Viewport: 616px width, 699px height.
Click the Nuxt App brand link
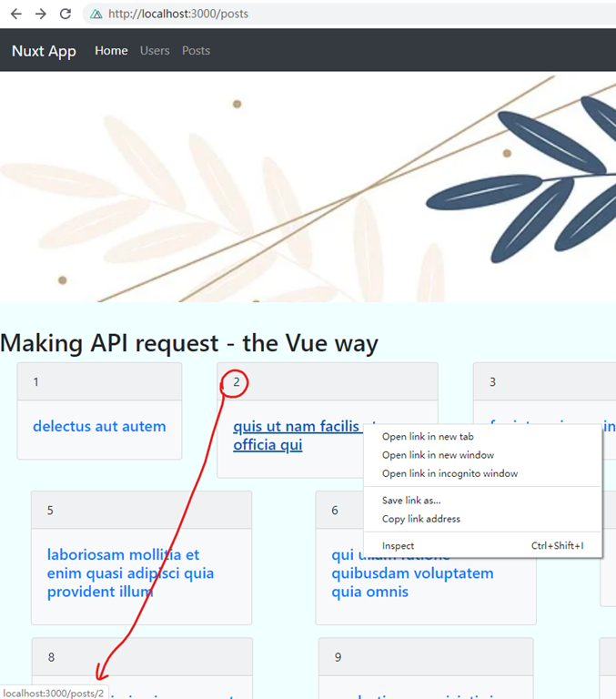44,51
